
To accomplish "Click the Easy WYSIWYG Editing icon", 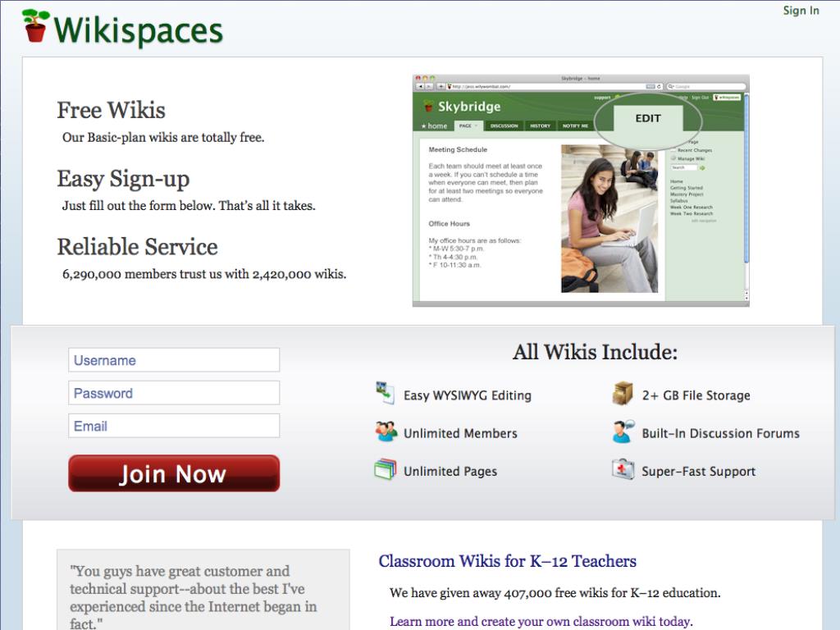I will pyautogui.click(x=386, y=393).
